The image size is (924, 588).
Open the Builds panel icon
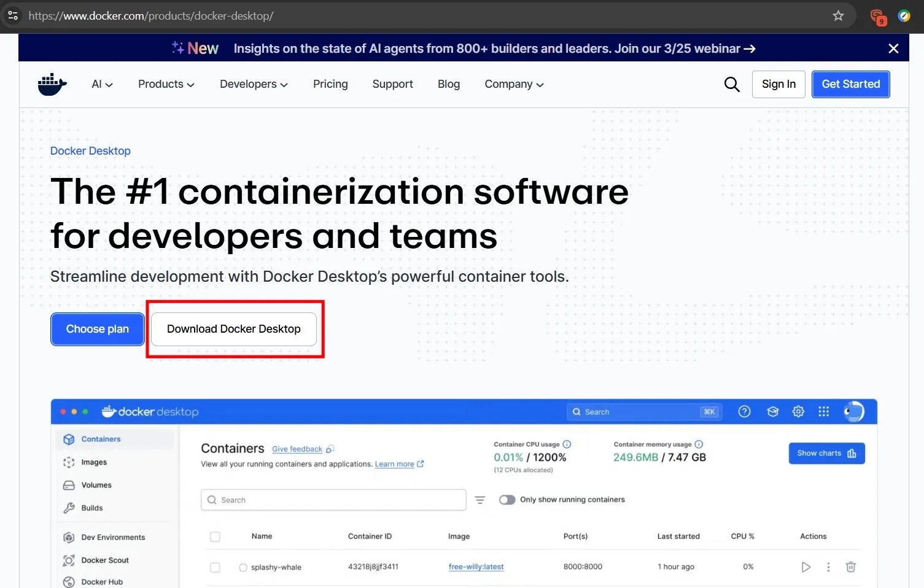[69, 508]
